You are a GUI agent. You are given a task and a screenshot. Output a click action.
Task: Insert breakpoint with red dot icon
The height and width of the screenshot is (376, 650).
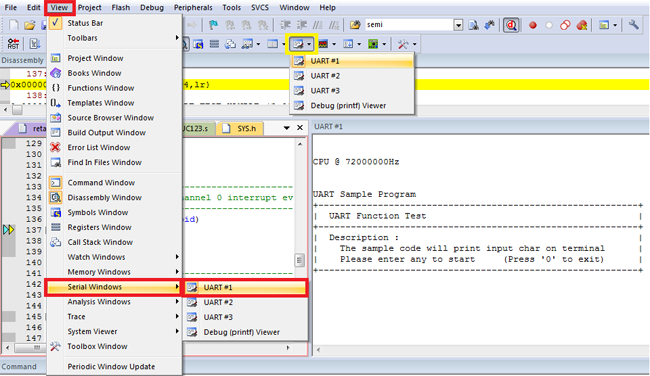point(533,25)
